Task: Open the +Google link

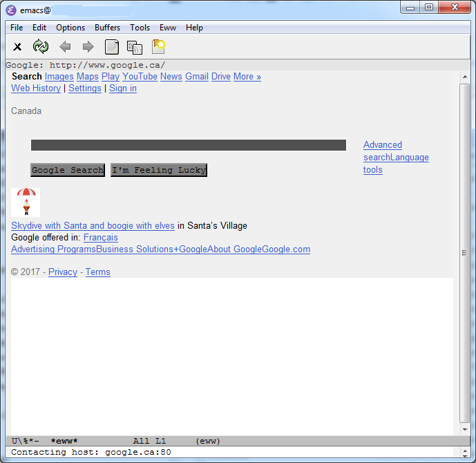Action: (190, 249)
